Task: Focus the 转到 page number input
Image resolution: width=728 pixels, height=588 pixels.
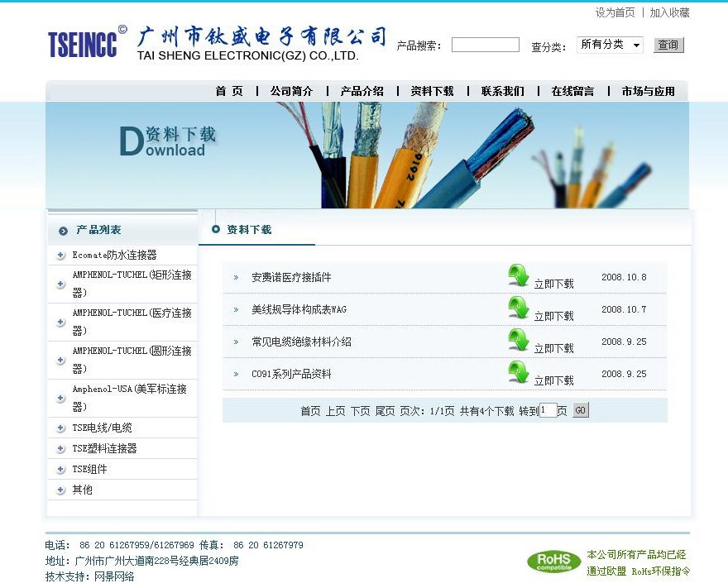Action: 548,410
